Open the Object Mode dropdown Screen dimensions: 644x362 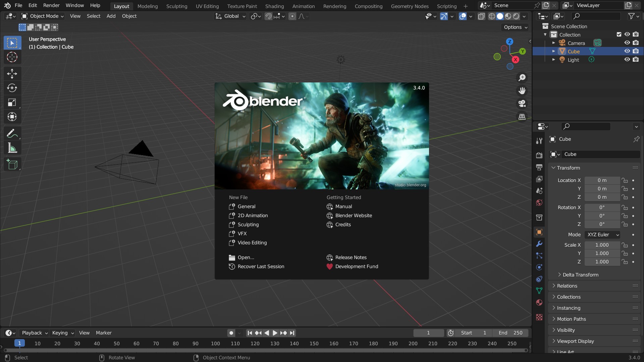[x=43, y=16]
